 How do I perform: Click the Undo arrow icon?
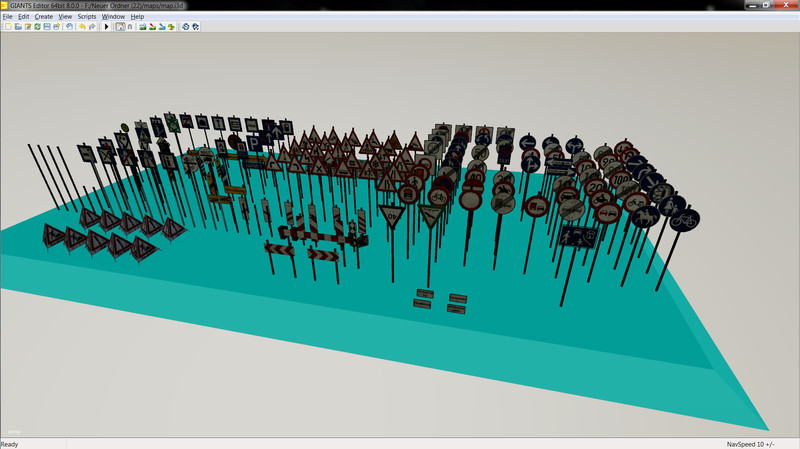[x=82, y=27]
